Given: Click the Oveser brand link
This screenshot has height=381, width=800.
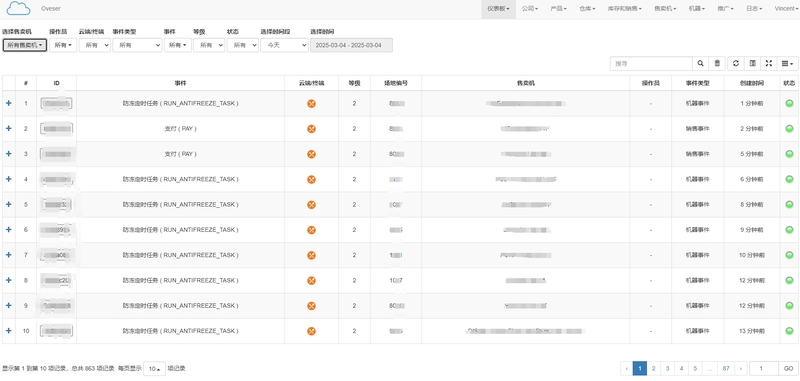Looking at the screenshot, I should click(50, 9).
